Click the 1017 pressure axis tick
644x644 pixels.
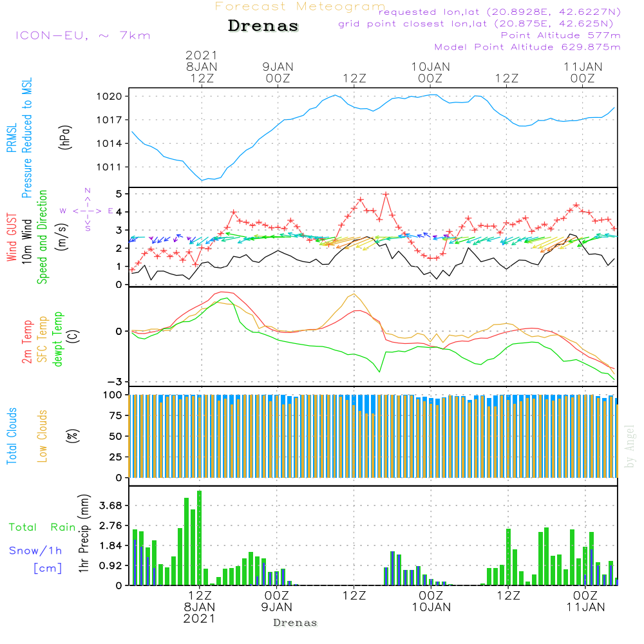pos(109,120)
